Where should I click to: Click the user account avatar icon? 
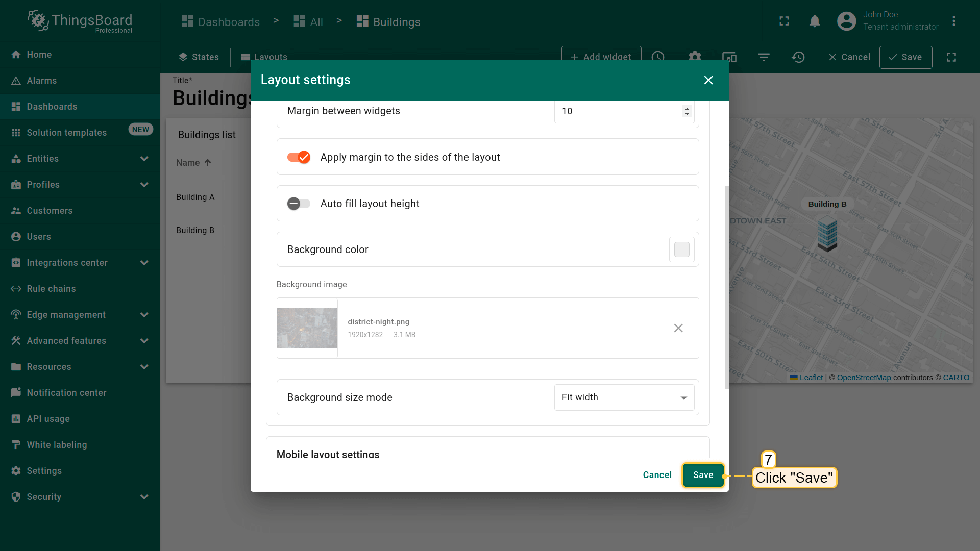click(846, 21)
